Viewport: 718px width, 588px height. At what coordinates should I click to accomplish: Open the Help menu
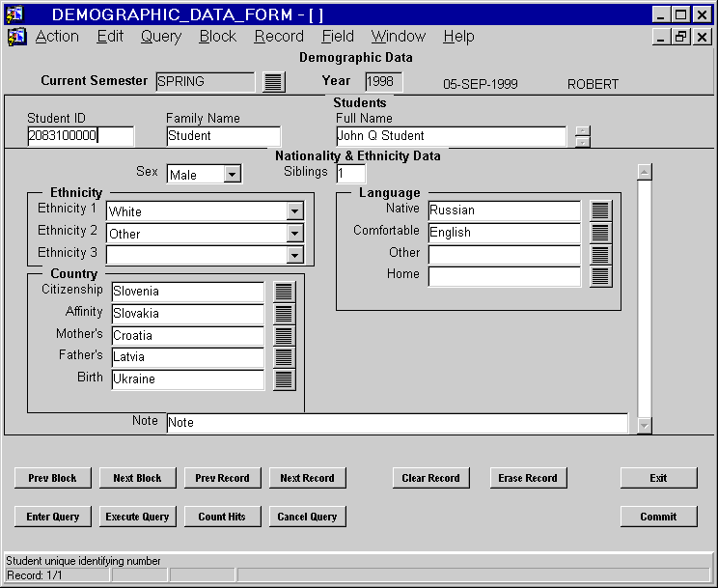pyautogui.click(x=458, y=36)
